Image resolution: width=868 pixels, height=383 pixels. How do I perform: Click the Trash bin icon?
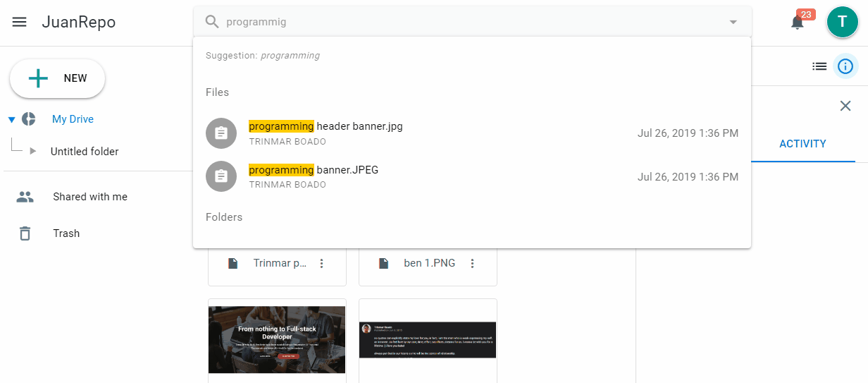(x=25, y=233)
